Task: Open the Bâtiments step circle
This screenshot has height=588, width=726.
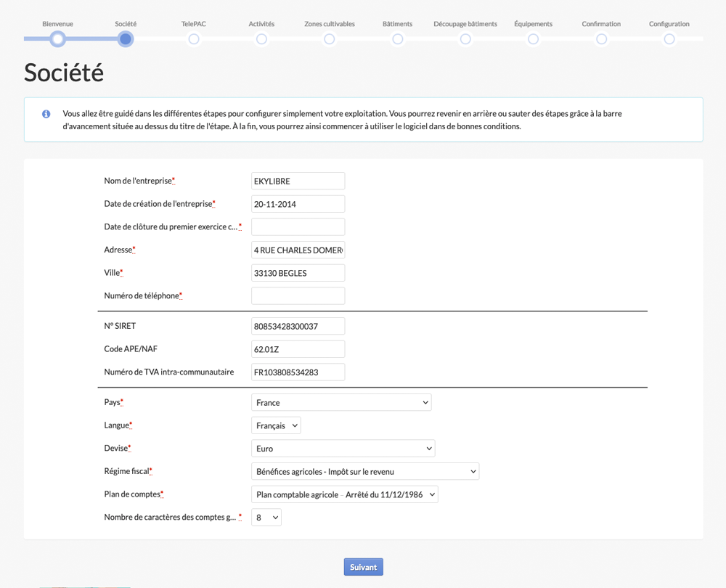Action: coord(398,39)
